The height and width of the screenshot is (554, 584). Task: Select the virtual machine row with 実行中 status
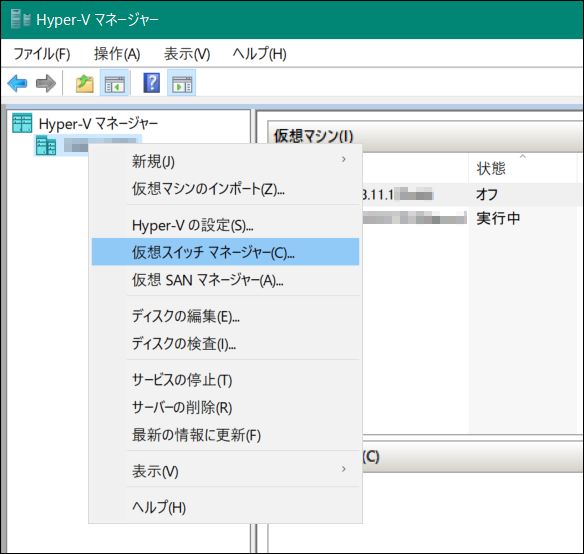click(471, 218)
